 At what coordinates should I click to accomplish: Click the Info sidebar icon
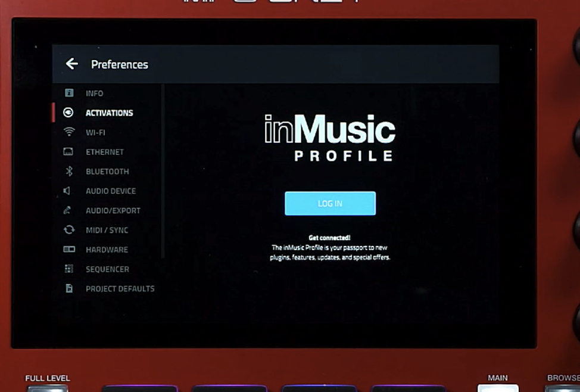tap(69, 92)
